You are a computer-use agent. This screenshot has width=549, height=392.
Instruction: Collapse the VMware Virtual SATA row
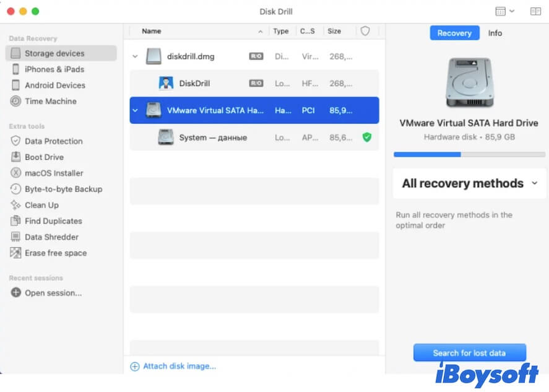135,110
